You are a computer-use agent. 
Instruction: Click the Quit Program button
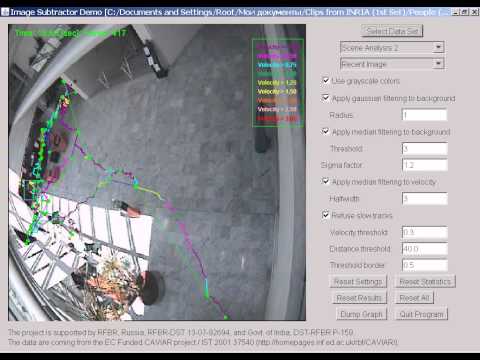(421, 314)
